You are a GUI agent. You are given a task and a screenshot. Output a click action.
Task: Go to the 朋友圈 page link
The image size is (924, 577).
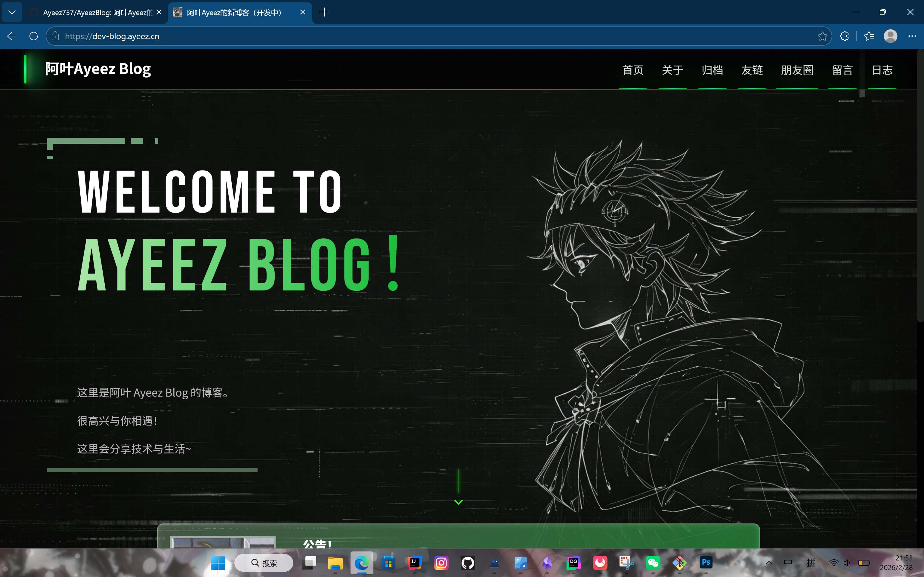tap(797, 70)
